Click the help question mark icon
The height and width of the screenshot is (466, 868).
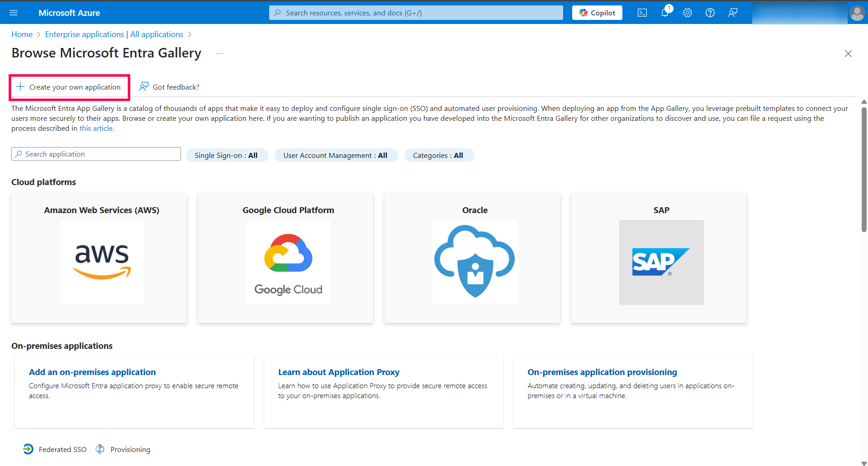tap(710, 13)
